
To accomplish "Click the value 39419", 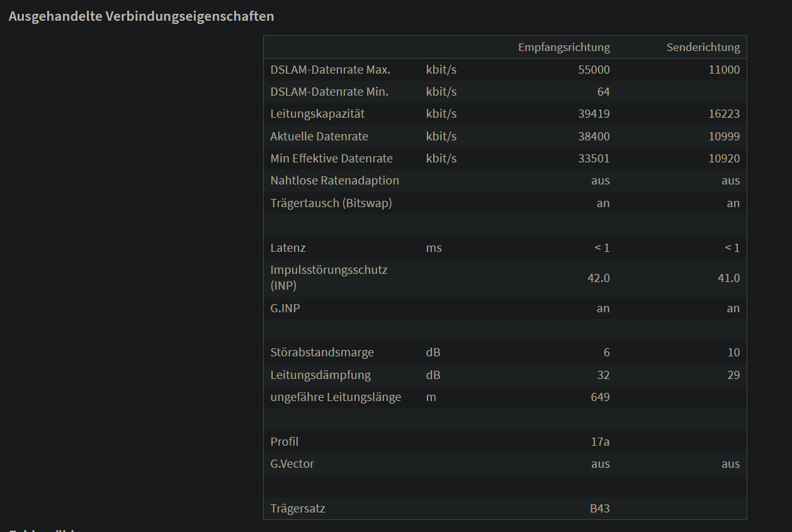I will pyautogui.click(x=594, y=114).
